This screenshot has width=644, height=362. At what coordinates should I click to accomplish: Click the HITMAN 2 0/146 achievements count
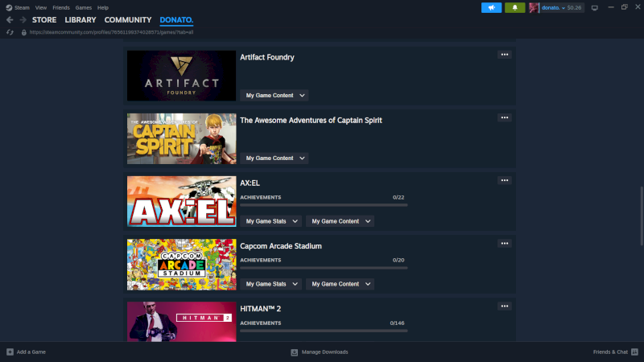[397, 323]
